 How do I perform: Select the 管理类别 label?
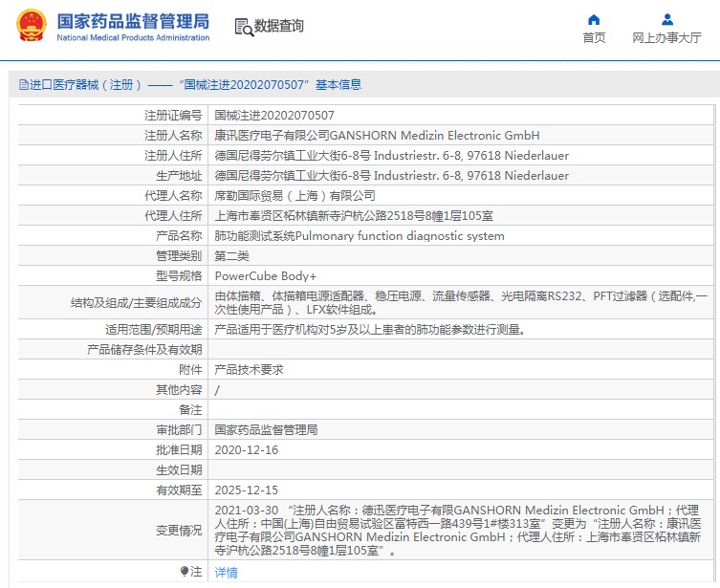click(x=179, y=256)
